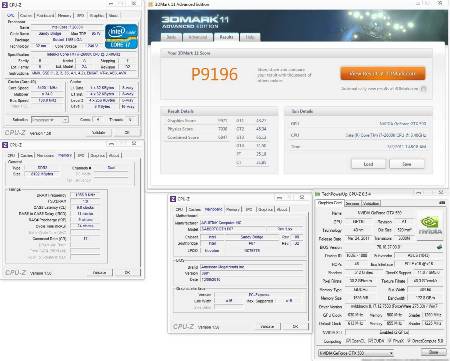Open SPD tab in the CPU-Z memory window
Screen dimensions: 450x361
pos(81,155)
